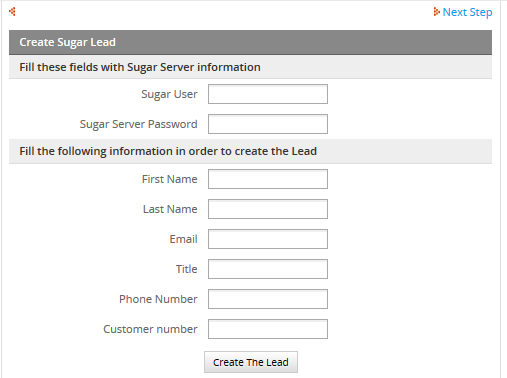Open the Next Step link
Screen dimensions: 507x378
[467, 12]
